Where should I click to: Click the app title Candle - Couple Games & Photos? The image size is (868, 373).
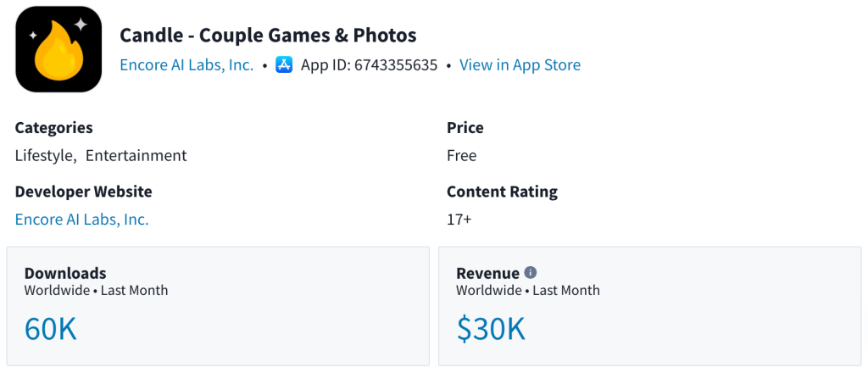coord(268,36)
